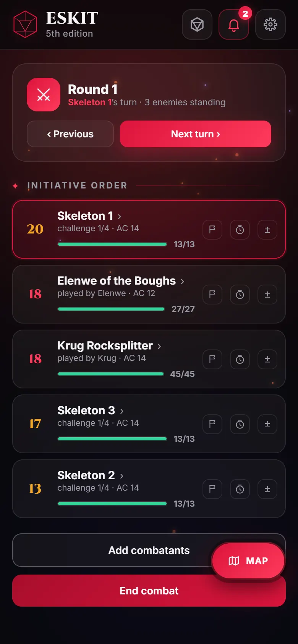Click the flag icon for Skeleton 1
This screenshot has width=298, height=644.
tap(212, 230)
